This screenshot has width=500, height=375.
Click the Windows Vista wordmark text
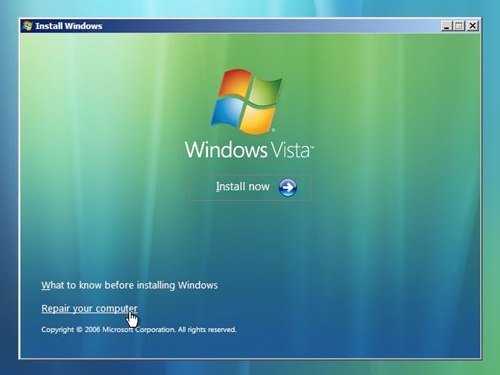[x=249, y=150]
